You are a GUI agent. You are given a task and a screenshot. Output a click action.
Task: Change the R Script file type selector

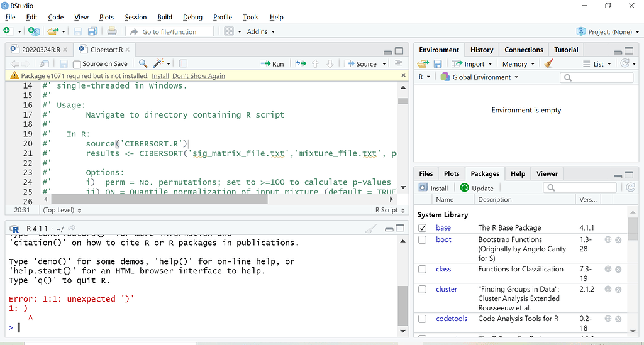(390, 210)
